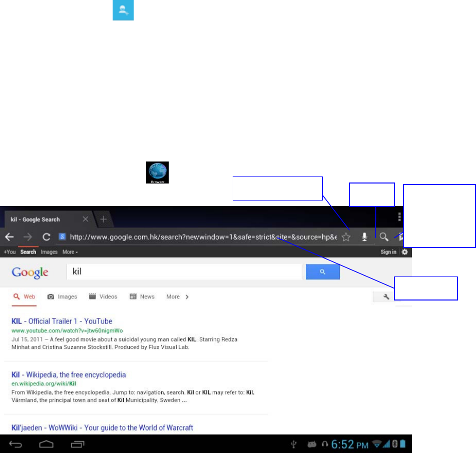Open 'KIL - Official Trailer 1 - YouTube' result
Viewport: 476px width, 453px height.
pos(62,321)
